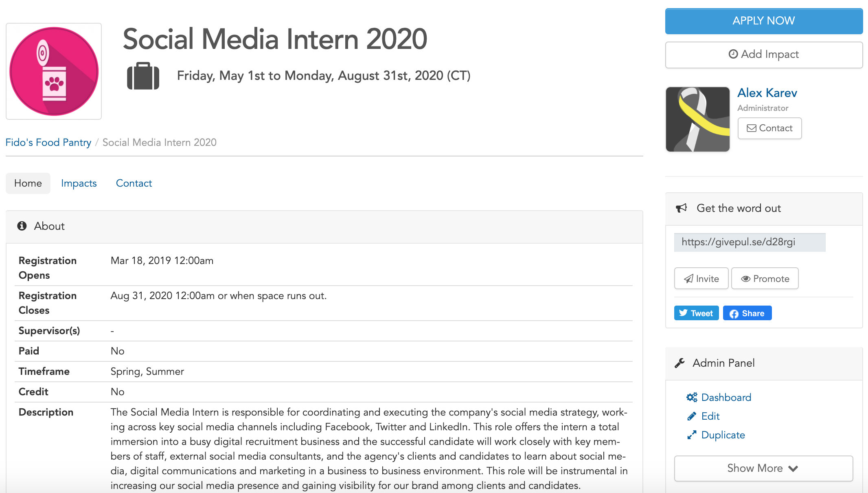Expand the Show More admin options
The image size is (868, 493).
click(x=763, y=468)
